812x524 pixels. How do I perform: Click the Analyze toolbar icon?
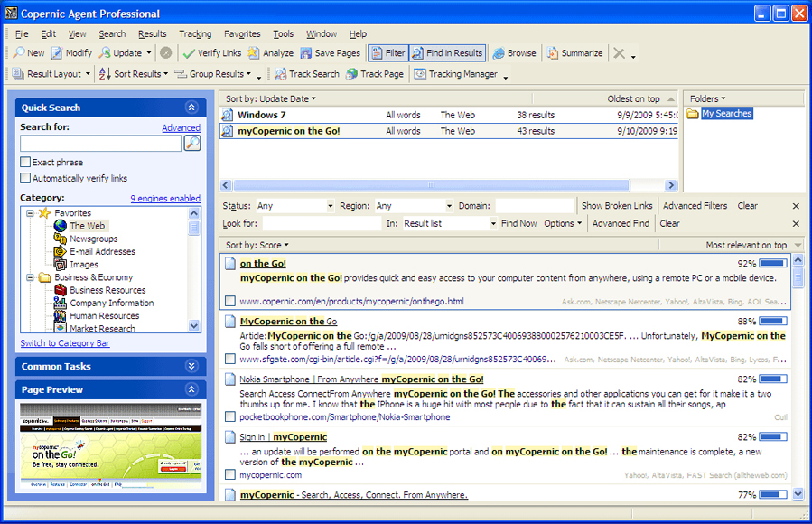click(x=254, y=53)
